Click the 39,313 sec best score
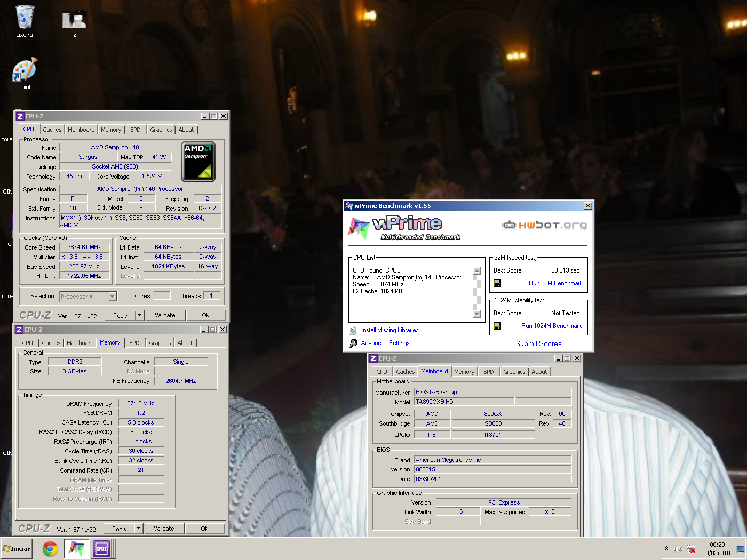This screenshot has height=560, width=747. tap(565, 270)
